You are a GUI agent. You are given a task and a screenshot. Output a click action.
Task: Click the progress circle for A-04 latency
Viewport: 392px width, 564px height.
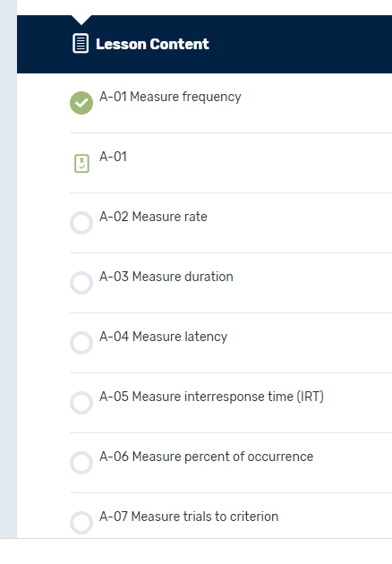(81, 343)
